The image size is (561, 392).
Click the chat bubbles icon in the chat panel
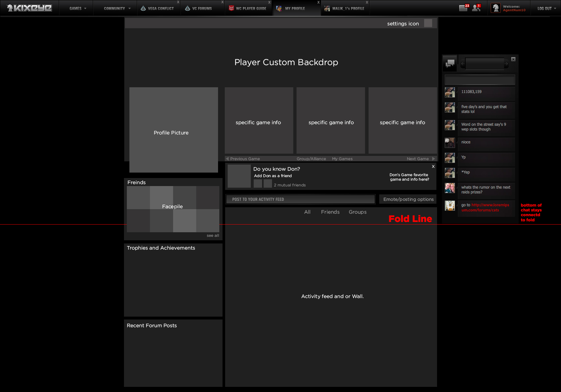[450, 63]
